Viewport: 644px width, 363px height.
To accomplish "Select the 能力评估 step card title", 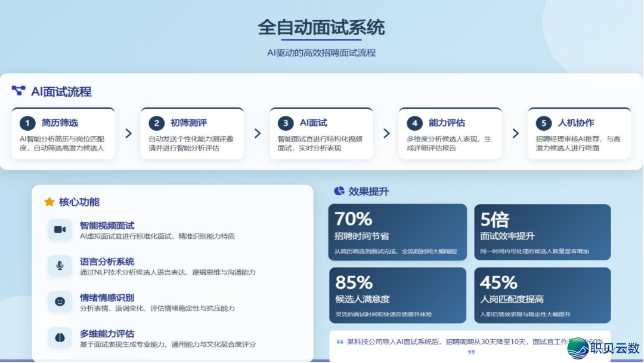I will click(x=447, y=122).
